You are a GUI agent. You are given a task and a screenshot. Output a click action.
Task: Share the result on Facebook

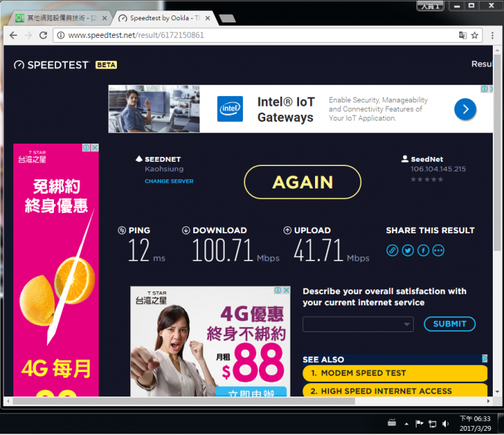coord(423,250)
